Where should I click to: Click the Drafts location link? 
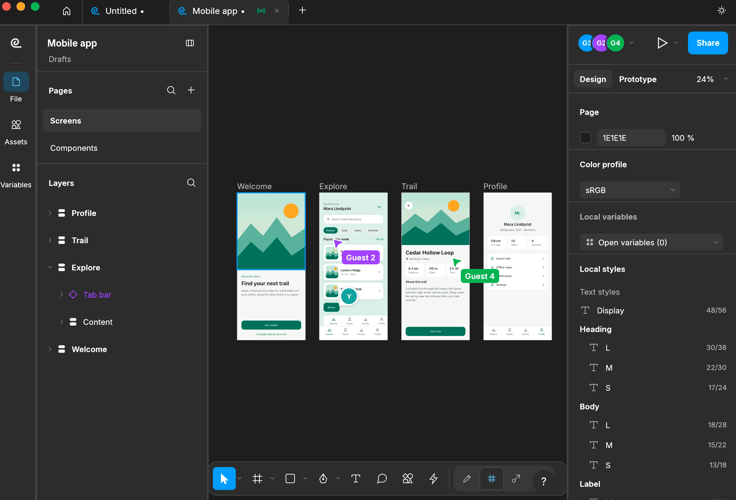(60, 59)
